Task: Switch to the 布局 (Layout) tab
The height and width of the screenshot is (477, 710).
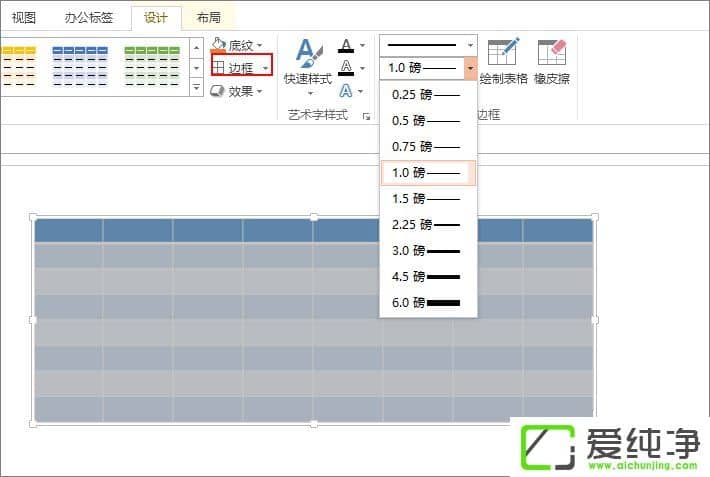Action: 209,17
